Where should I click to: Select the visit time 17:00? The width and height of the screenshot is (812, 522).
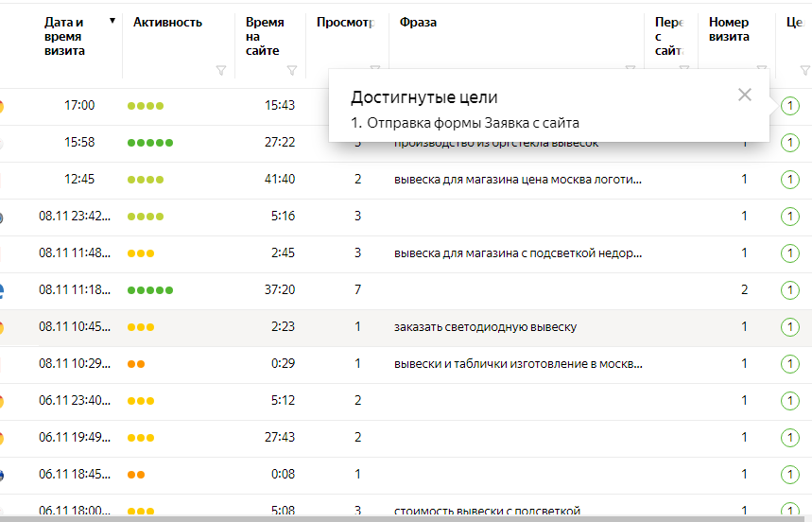tap(79, 106)
